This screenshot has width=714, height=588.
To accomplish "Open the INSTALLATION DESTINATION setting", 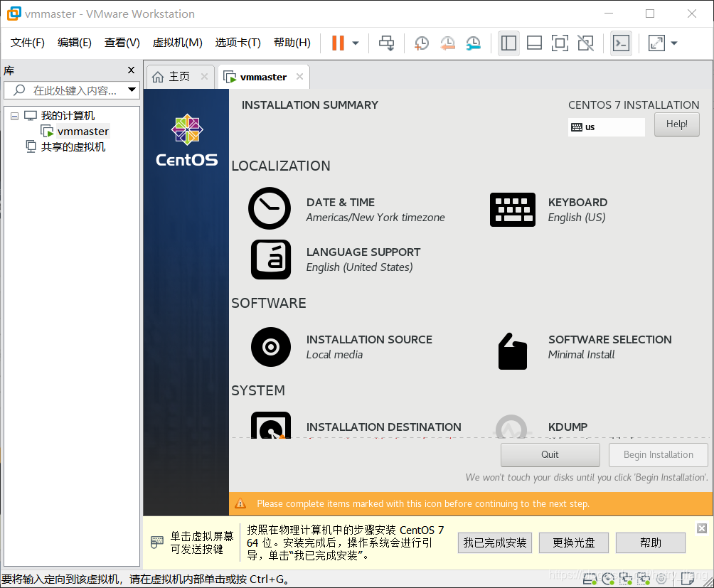I will coord(383,427).
